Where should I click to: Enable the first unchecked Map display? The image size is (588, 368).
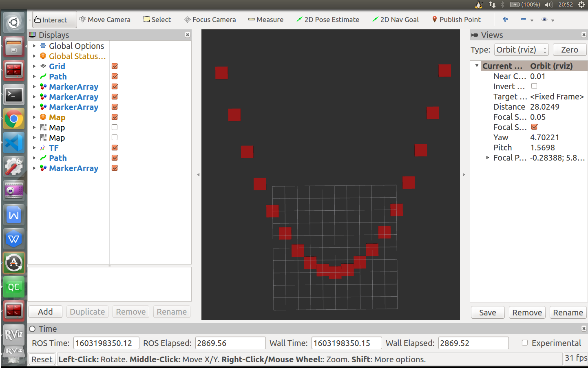point(115,127)
